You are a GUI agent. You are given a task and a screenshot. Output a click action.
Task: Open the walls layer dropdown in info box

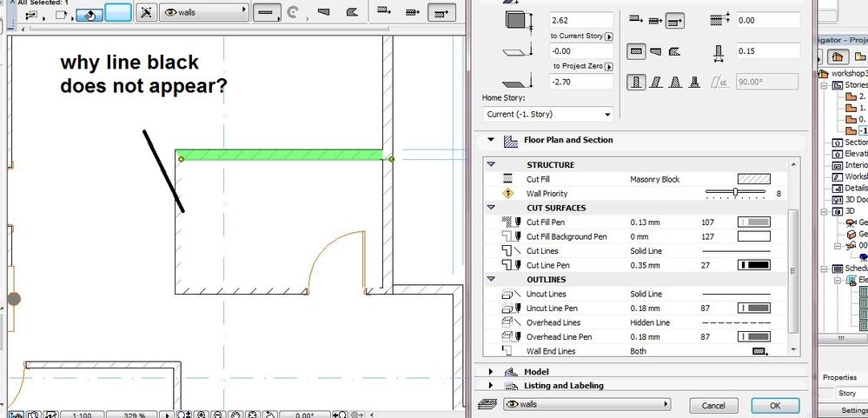(x=203, y=11)
